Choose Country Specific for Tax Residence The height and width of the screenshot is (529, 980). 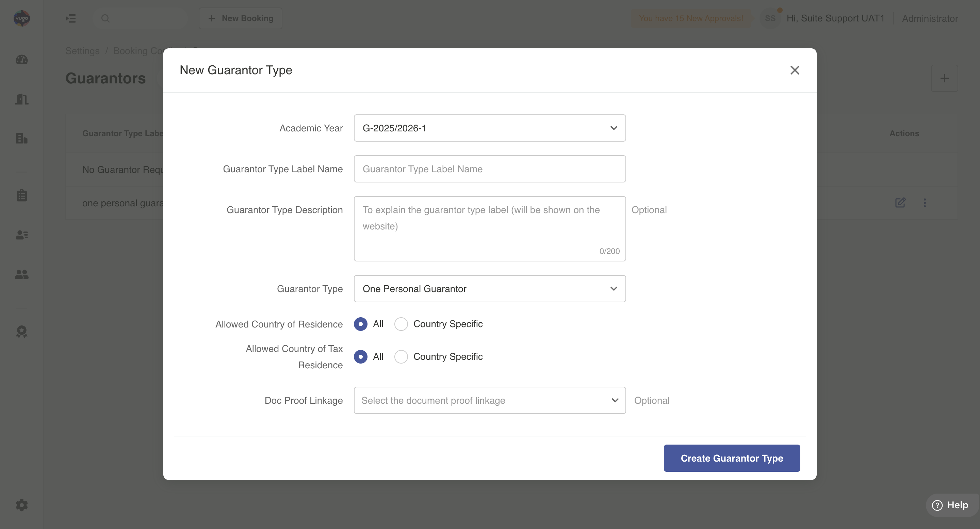click(401, 357)
